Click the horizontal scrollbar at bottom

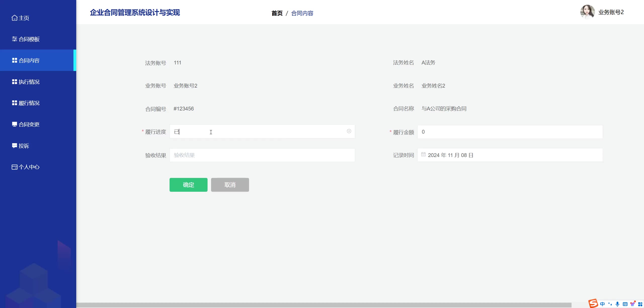point(324,305)
